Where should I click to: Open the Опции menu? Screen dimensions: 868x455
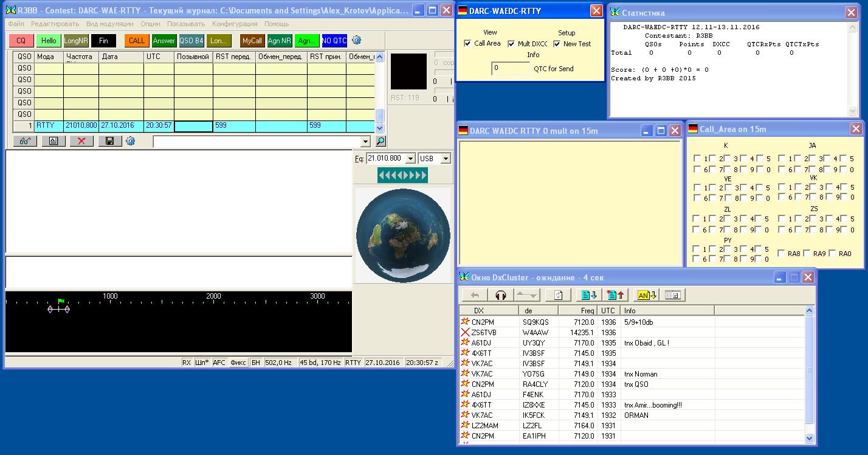[150, 24]
